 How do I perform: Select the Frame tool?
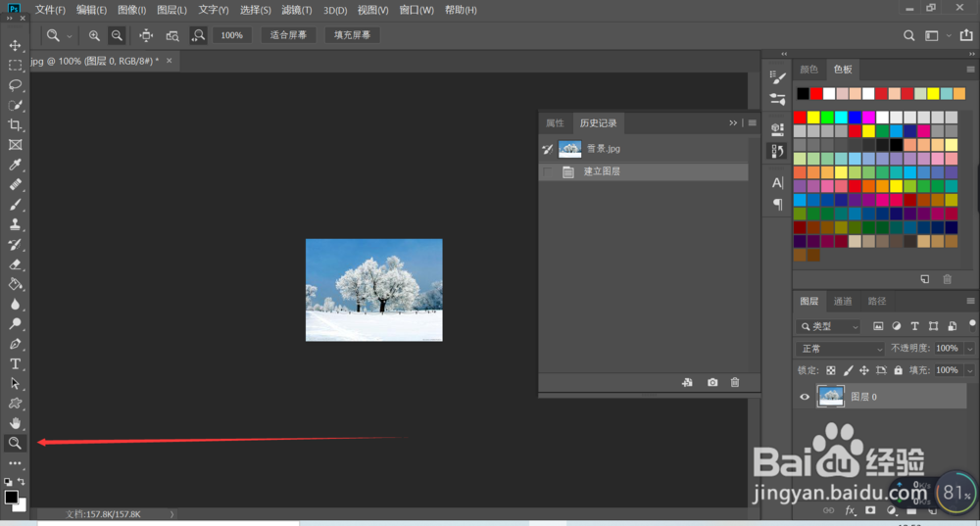point(15,145)
